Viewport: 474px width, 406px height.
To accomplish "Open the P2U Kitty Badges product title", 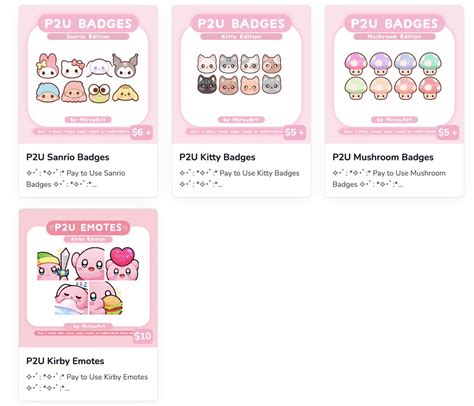I will [x=217, y=157].
